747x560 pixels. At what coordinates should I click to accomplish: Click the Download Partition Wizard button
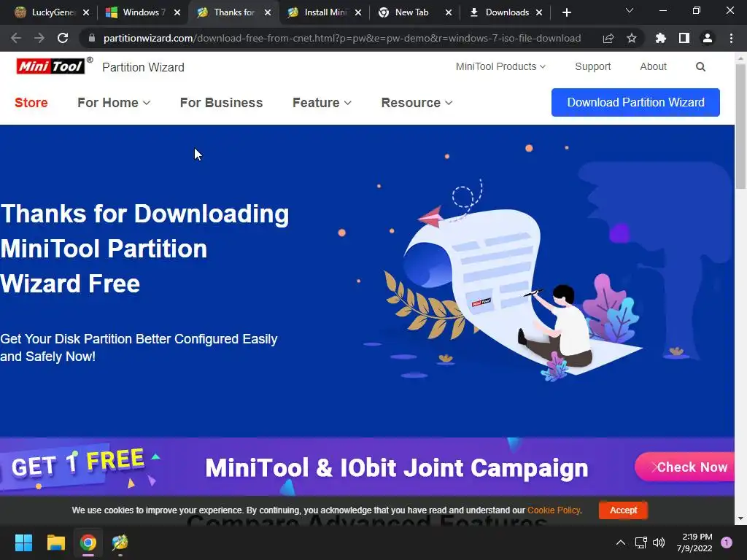click(635, 102)
